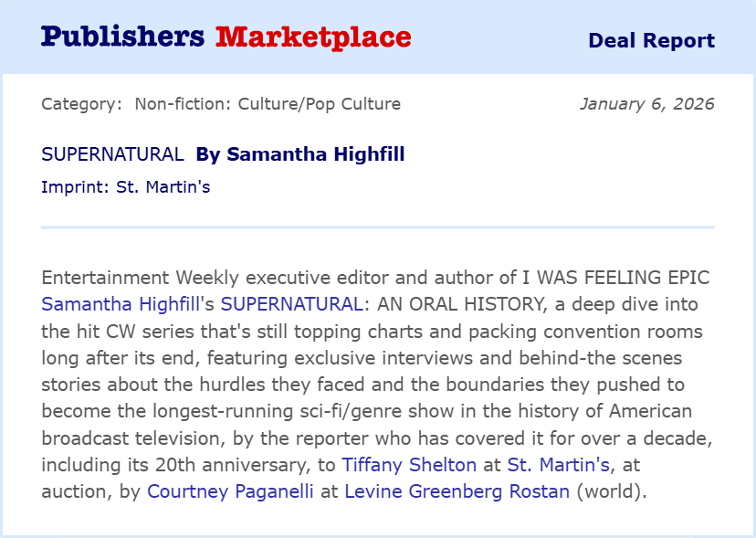Open the St. Martin's link in the description
756x538 pixels.
point(531,464)
